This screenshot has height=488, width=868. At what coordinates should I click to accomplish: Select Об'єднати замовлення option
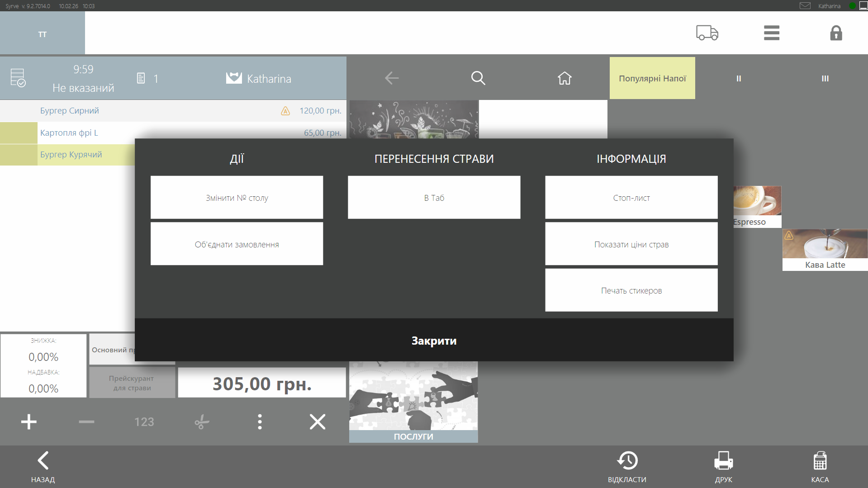[x=237, y=244]
